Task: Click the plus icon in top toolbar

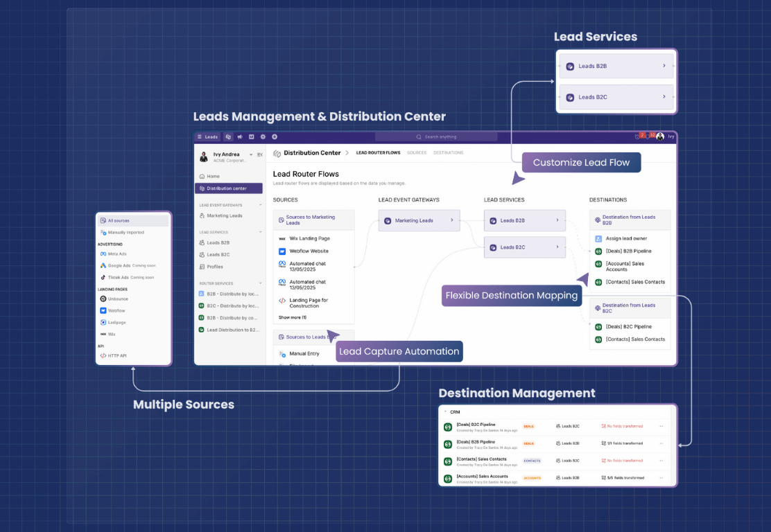Action: tap(275, 137)
